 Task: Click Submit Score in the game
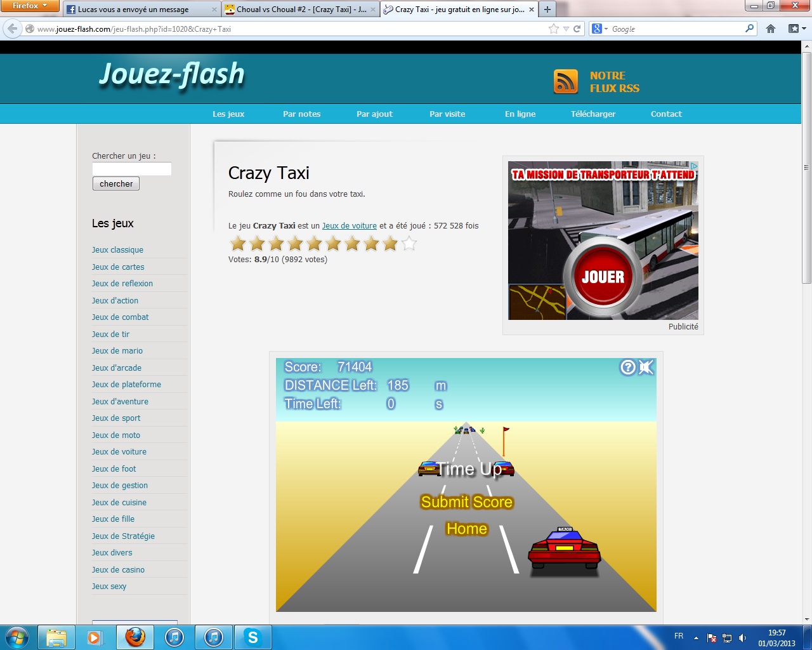(466, 502)
